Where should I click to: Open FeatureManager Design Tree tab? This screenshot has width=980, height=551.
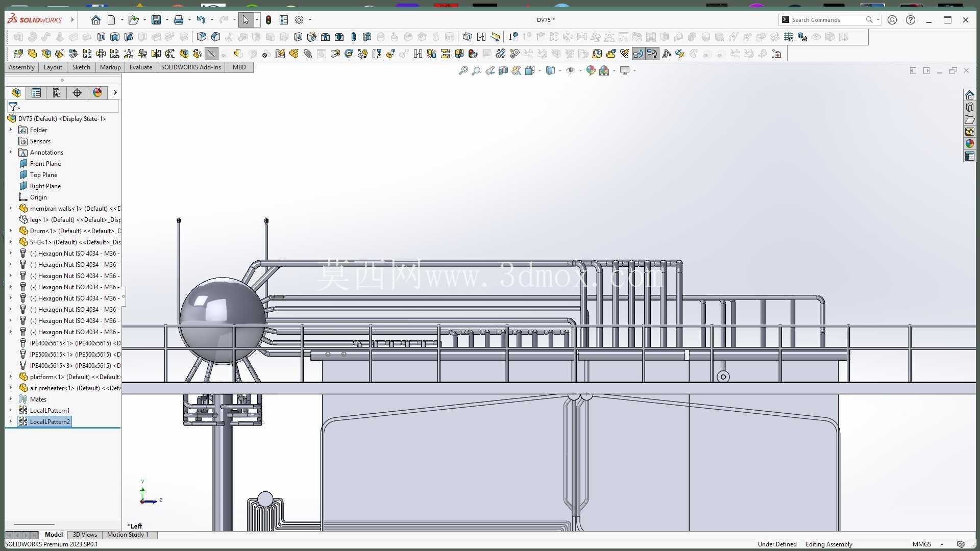16,92
